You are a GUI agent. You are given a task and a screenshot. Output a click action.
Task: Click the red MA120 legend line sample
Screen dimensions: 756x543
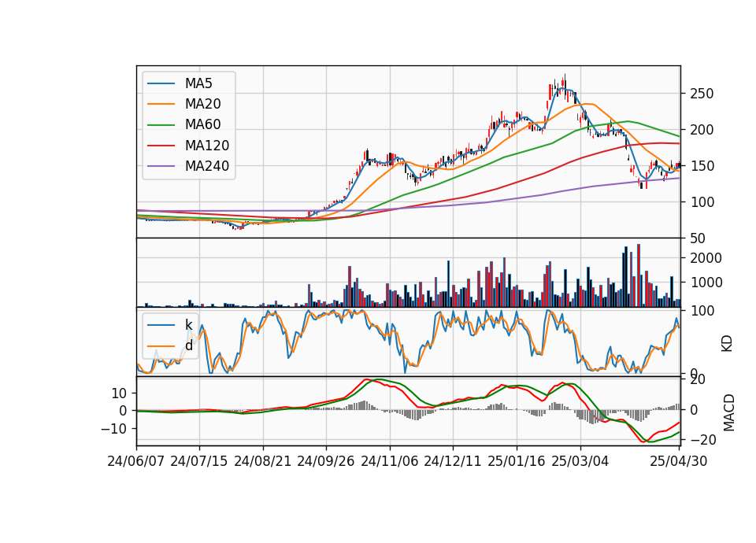(161, 146)
